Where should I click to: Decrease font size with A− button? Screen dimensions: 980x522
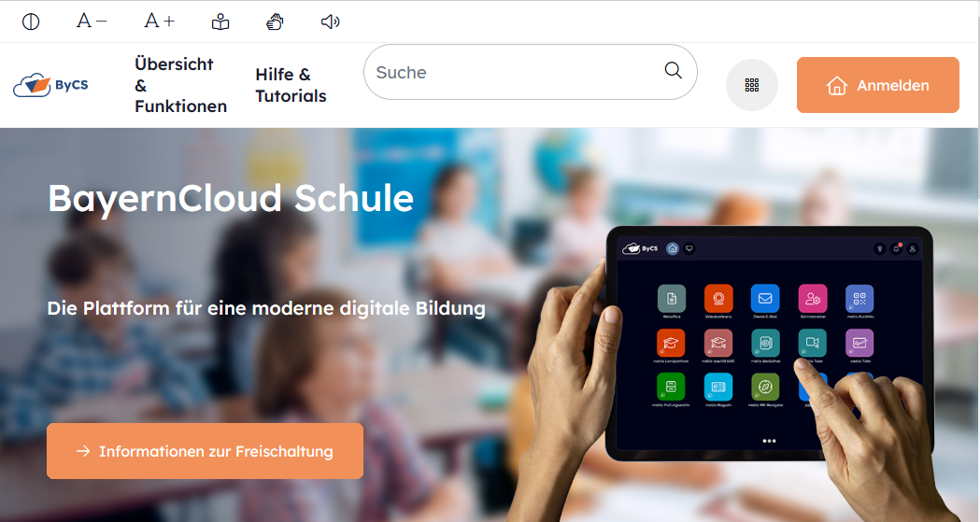click(x=92, y=21)
